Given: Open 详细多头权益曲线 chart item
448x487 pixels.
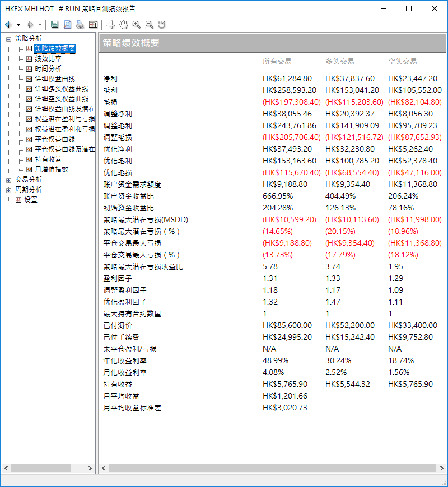Looking at the screenshot, I should point(62,89).
